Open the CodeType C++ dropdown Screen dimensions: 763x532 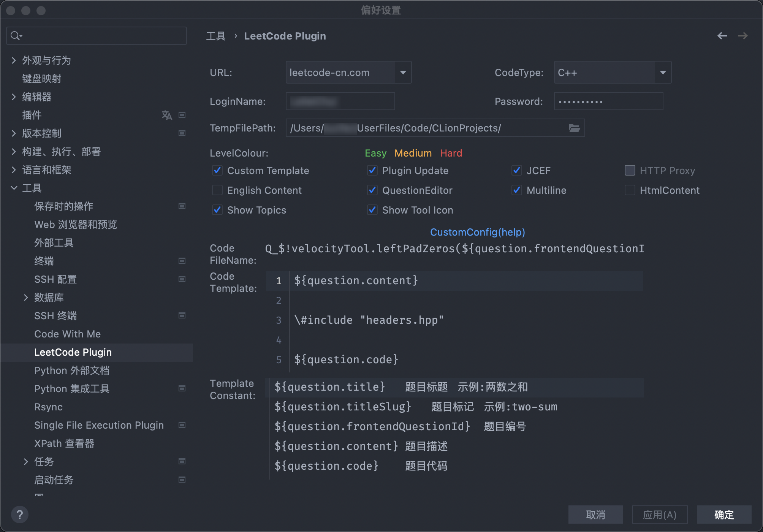[x=663, y=72]
